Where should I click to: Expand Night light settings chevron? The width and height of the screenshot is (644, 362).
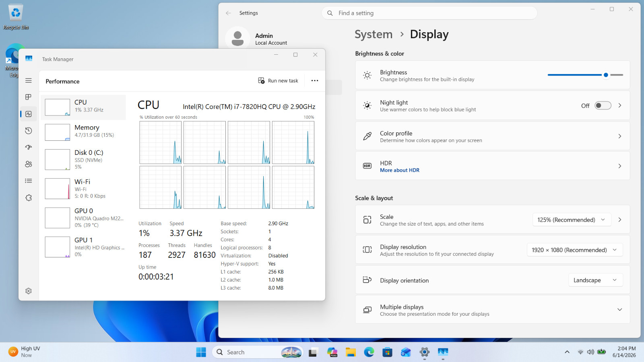620,105
